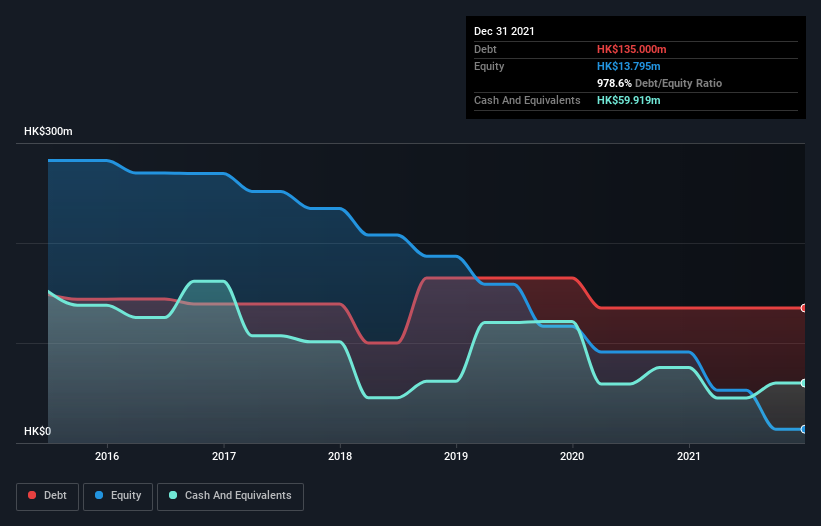
Task: Click the HK$300m y-axis label
Action: click(x=48, y=131)
